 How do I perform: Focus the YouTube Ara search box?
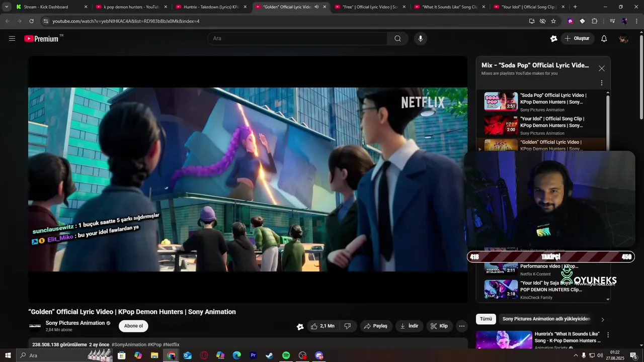(297, 38)
